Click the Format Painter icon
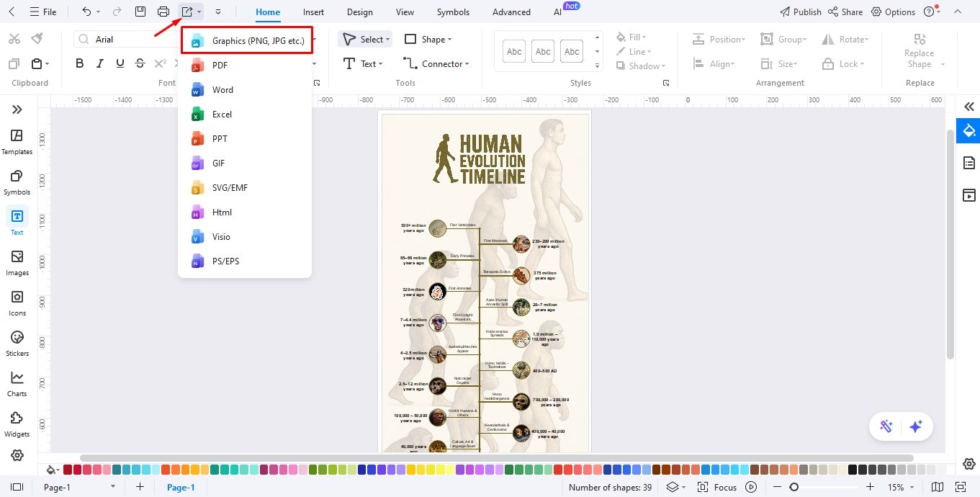Screen dimensions: 980x497 coord(37,39)
